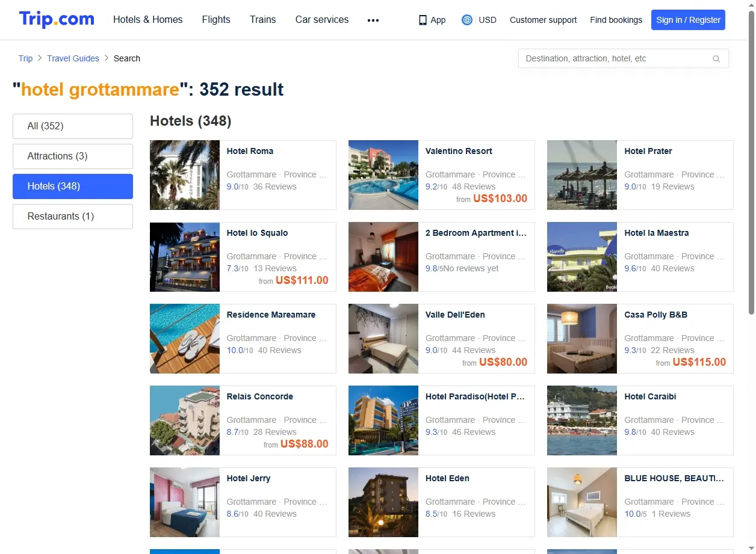This screenshot has height=554, width=756.
Task: Select the Restaurants (1) filter tab
Action: tap(73, 217)
